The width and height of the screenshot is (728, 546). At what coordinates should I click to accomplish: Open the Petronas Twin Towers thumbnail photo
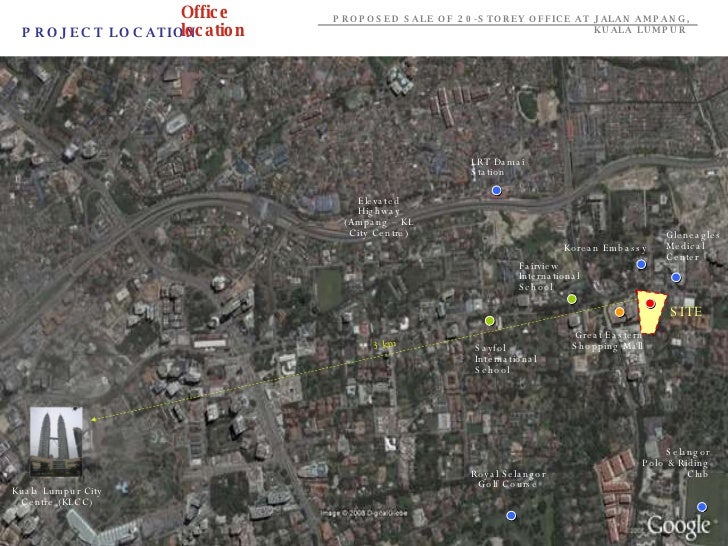click(x=56, y=442)
